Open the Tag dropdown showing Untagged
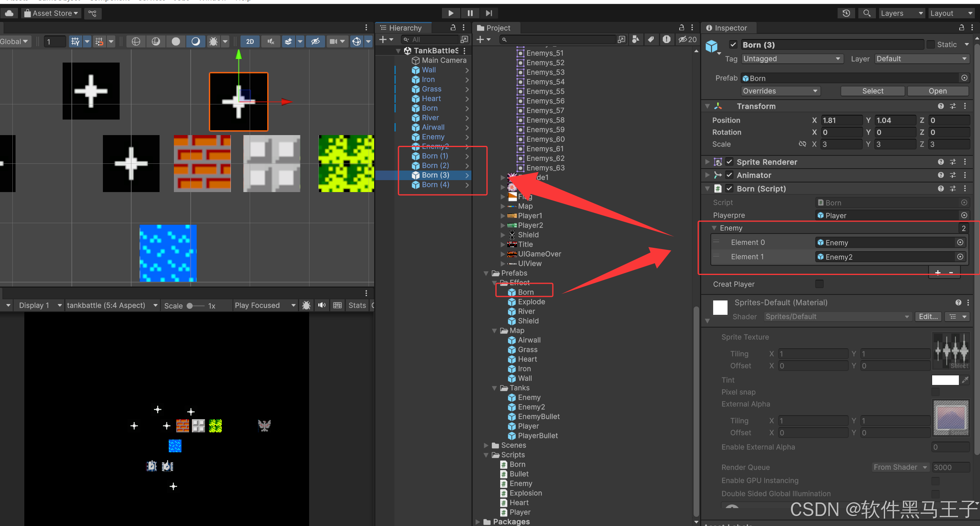980x526 pixels. point(792,59)
